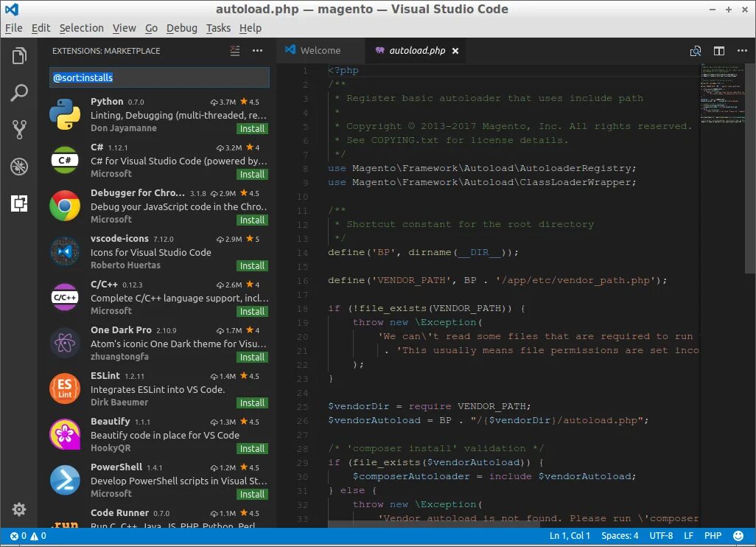
Task: Select the ESLint extension icon
Action: 65,389
